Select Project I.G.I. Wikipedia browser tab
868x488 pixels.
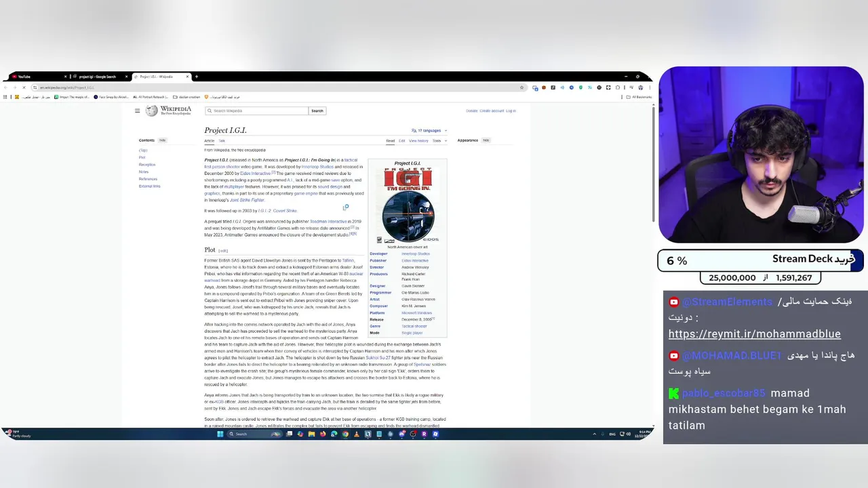[x=160, y=77]
